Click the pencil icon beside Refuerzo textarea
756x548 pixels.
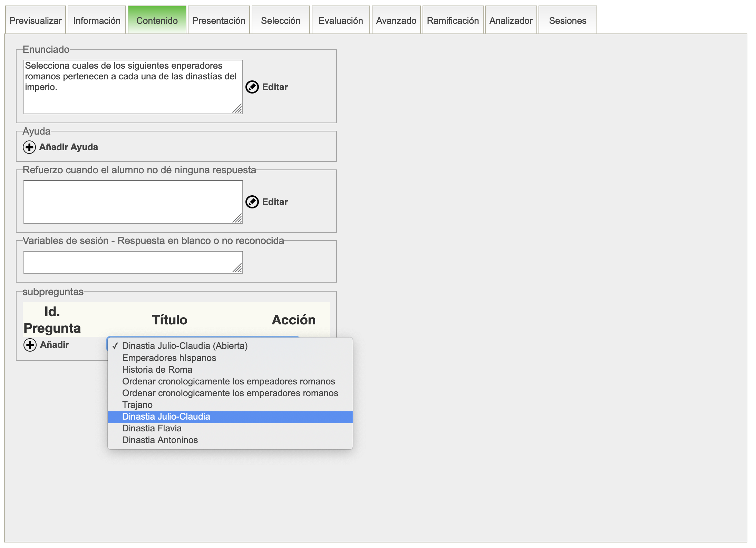[252, 202]
